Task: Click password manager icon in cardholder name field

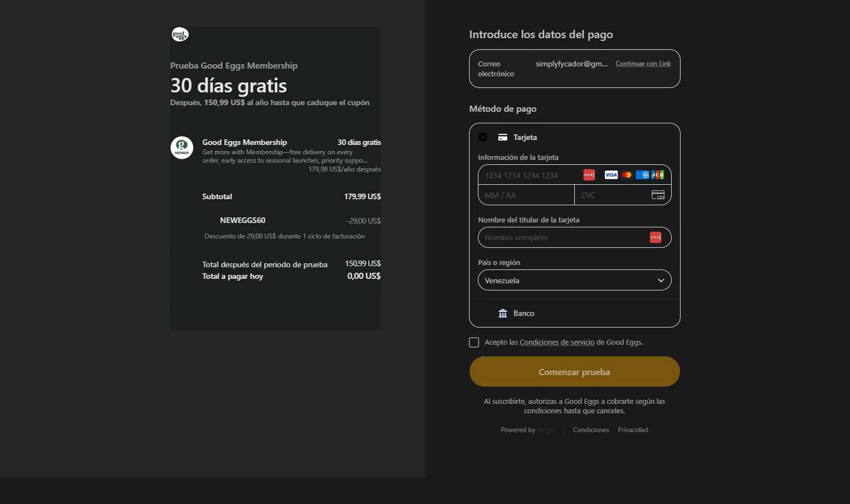Action: pos(655,237)
